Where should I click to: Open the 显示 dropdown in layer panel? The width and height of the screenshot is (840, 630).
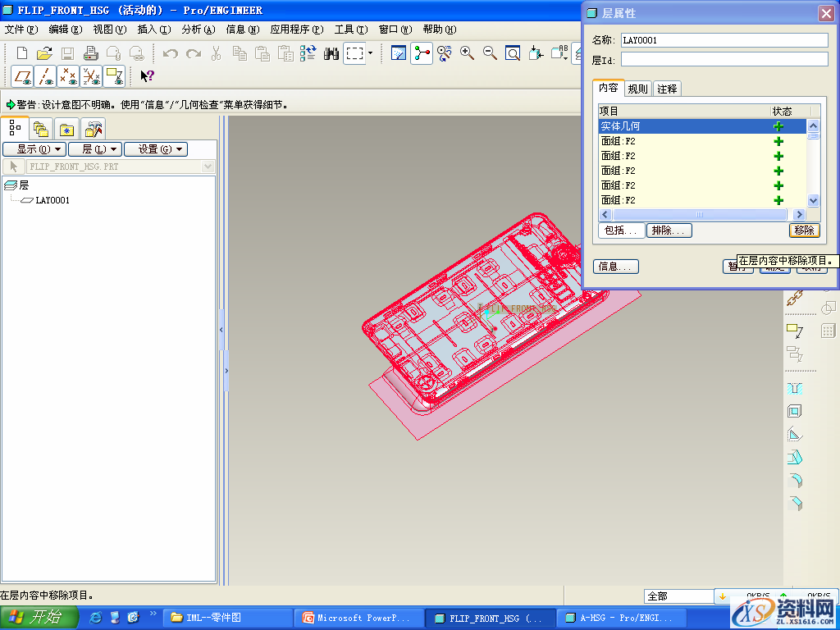click(34, 149)
